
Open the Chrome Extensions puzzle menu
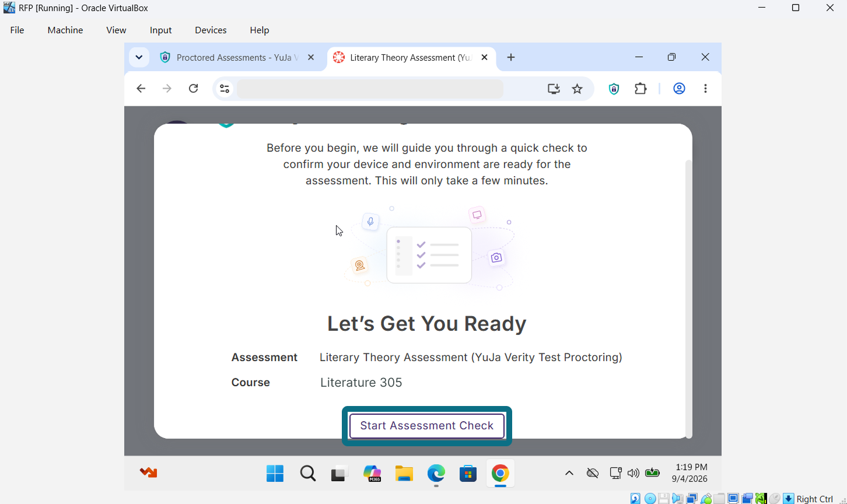click(640, 89)
